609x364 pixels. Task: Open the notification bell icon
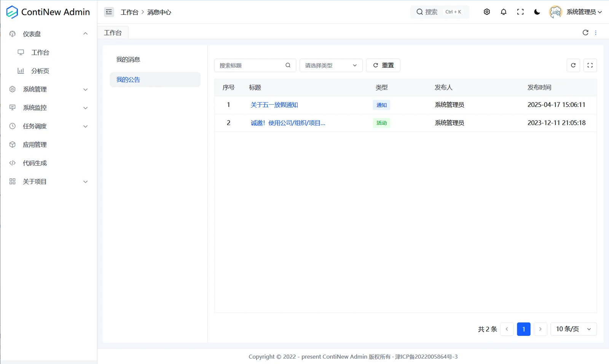pos(504,12)
